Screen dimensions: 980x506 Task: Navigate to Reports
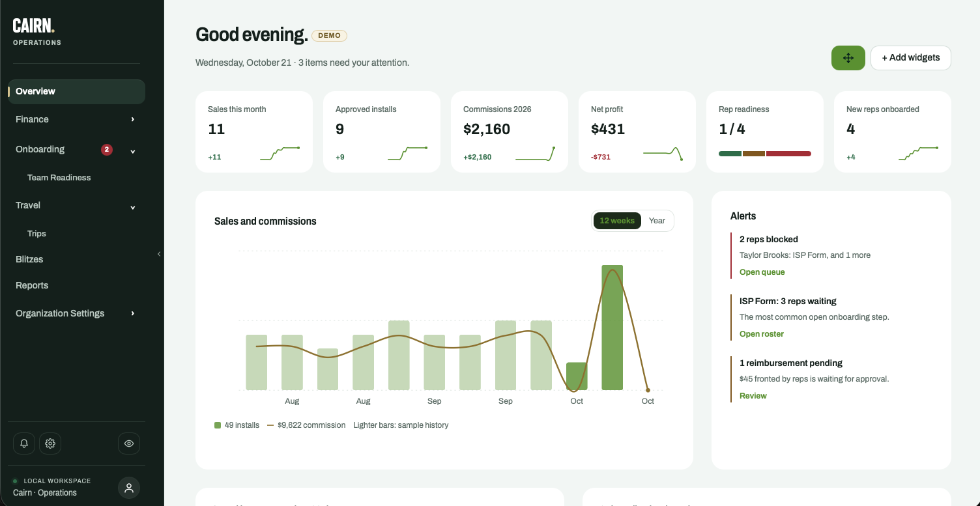click(x=32, y=285)
